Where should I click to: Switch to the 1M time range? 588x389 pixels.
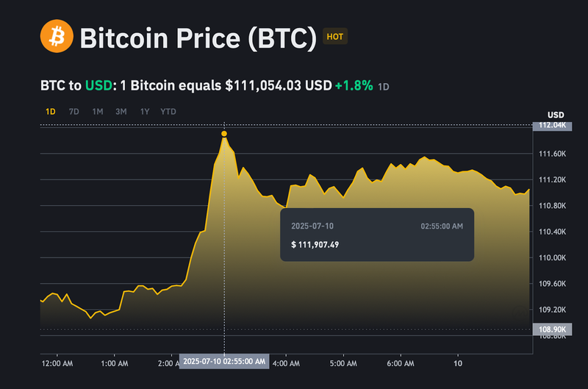point(97,112)
